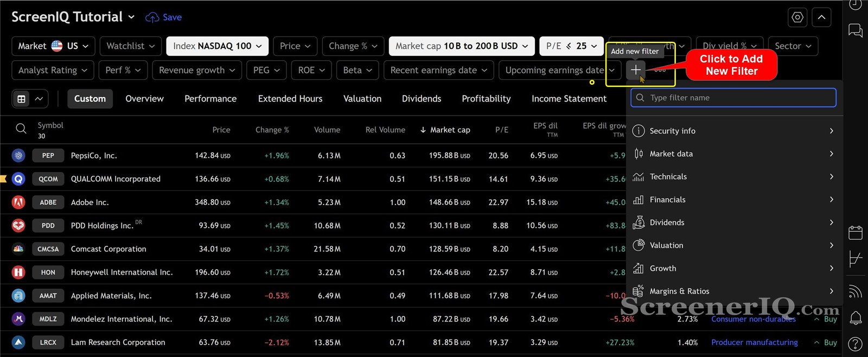The width and height of the screenshot is (868, 357).
Task: Click the Comcast logo icon
Action: tap(18, 249)
